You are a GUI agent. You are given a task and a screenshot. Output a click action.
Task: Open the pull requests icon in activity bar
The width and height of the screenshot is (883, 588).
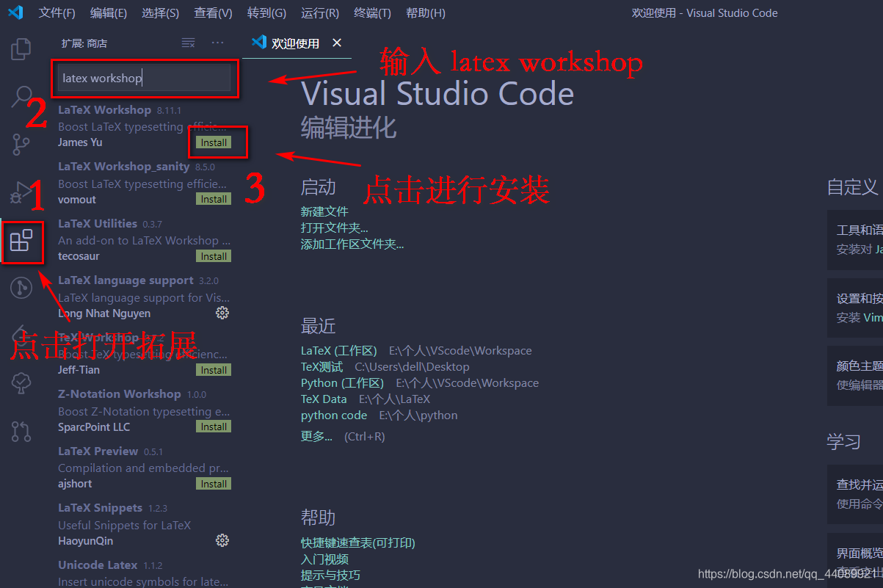21,430
